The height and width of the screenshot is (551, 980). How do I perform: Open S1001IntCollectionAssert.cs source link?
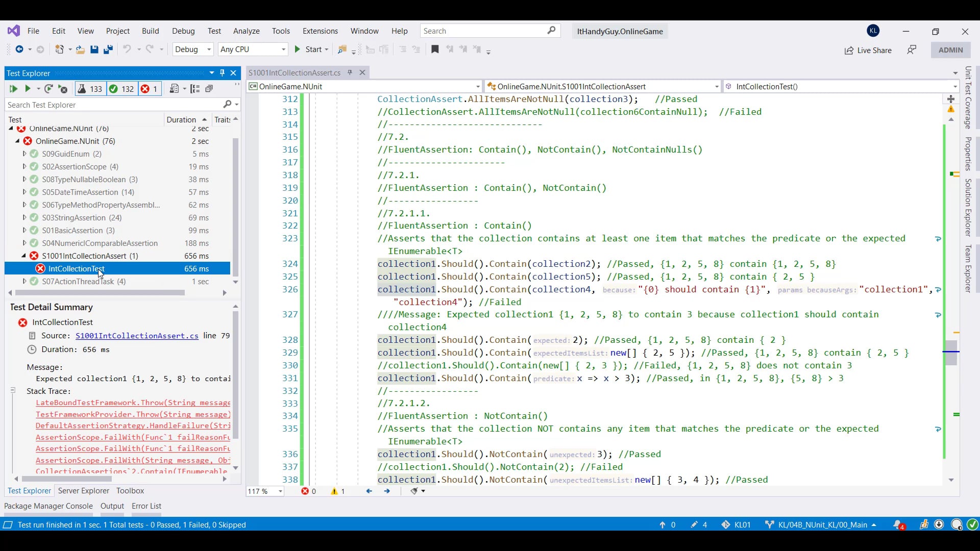136,336
